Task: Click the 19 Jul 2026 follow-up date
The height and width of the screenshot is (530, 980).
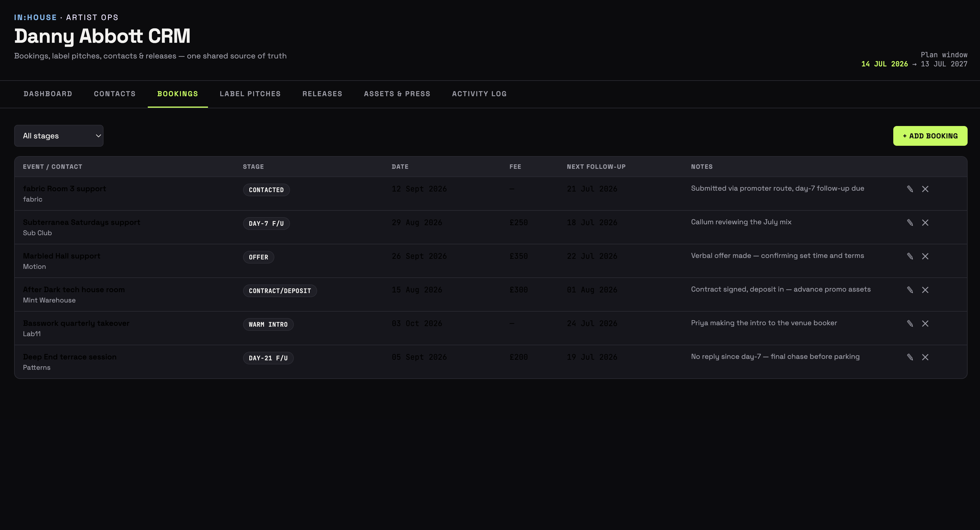Action: [x=592, y=357]
